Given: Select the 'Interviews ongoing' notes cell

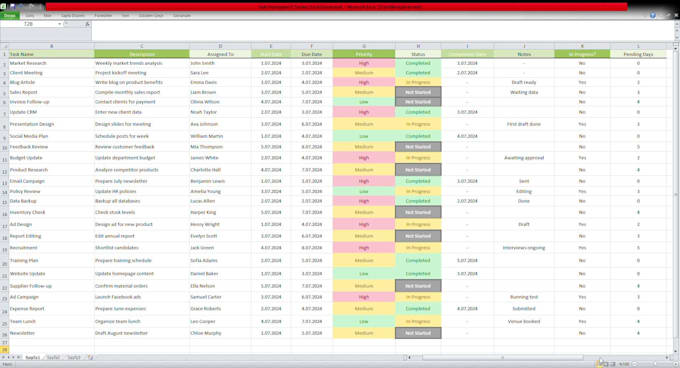Looking at the screenshot, I should pyautogui.click(x=524, y=248).
